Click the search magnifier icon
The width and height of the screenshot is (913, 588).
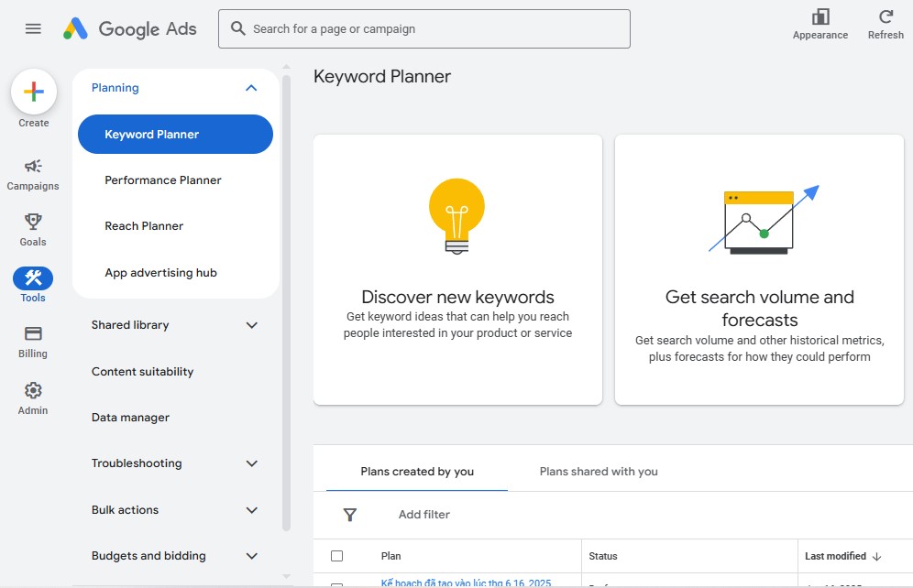pyautogui.click(x=237, y=27)
